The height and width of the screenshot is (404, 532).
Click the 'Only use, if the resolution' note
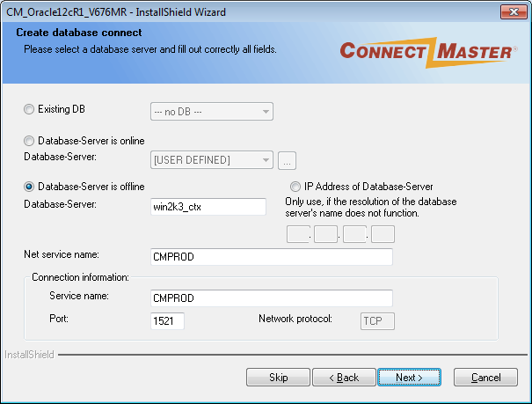pos(371,207)
